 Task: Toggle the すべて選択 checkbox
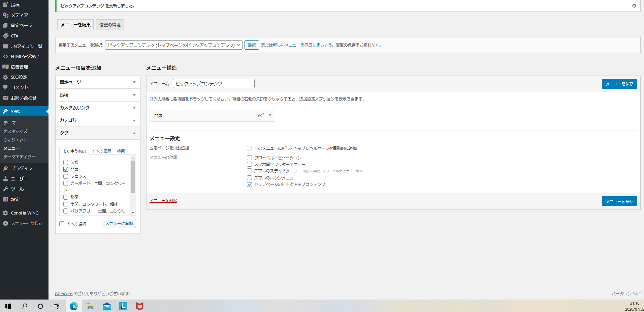click(62, 224)
